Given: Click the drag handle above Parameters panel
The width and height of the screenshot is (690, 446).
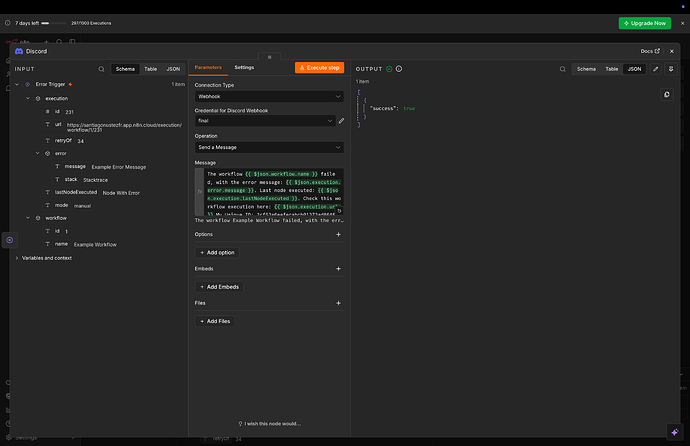Looking at the screenshot, I should pos(269,57).
